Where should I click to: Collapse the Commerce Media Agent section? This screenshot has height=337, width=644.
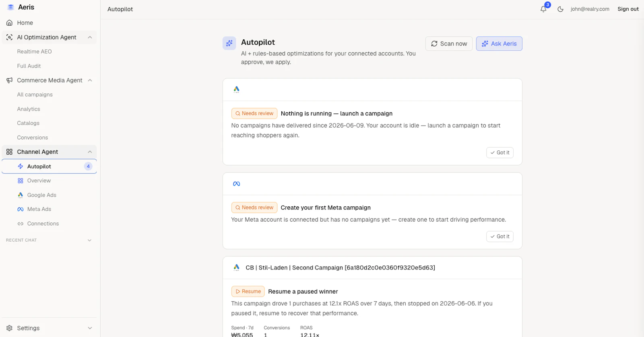tap(90, 80)
